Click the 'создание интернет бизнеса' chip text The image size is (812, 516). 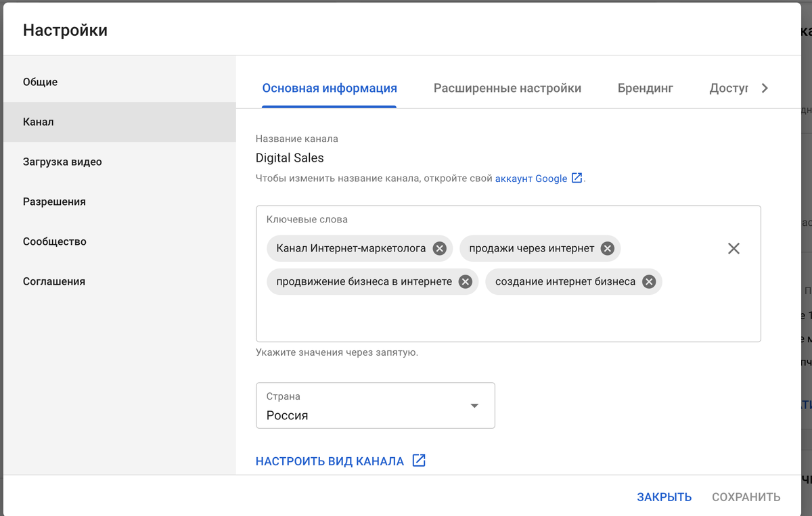(x=565, y=281)
